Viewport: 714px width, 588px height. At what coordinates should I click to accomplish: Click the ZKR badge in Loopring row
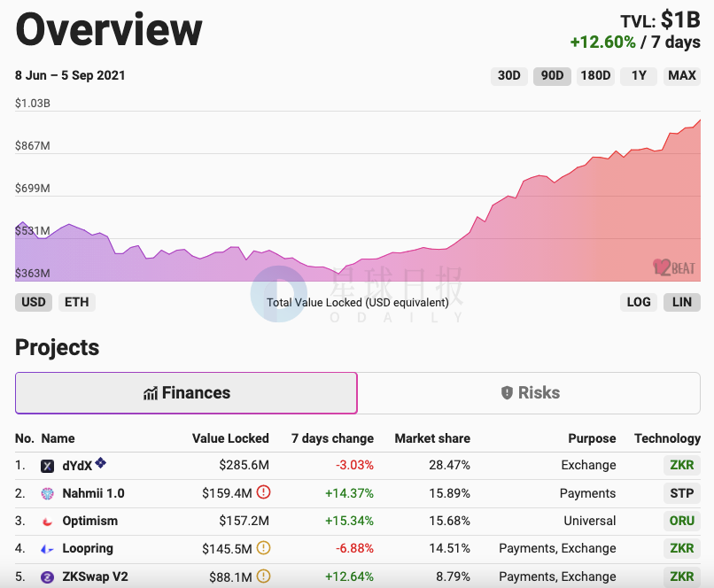682,549
